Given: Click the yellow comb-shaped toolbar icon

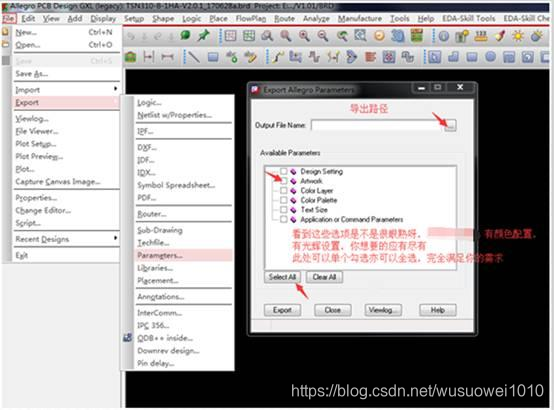Looking at the screenshot, I should (481, 36).
